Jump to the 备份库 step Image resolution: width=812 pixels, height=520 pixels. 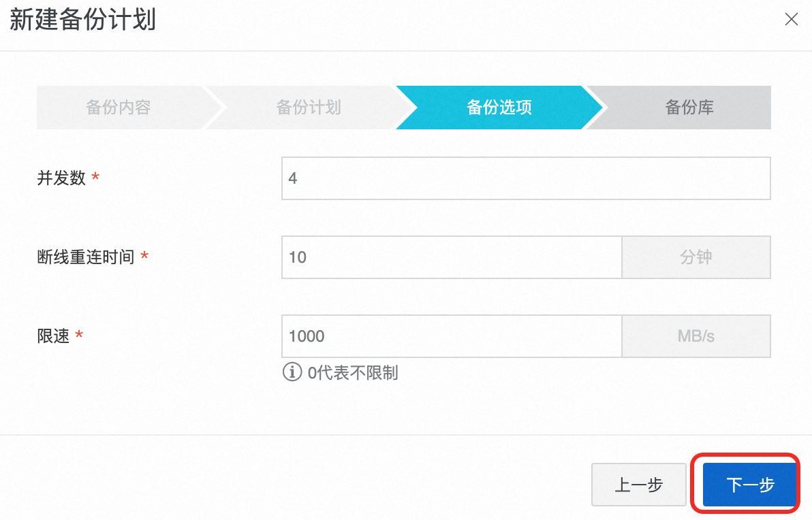pyautogui.click(x=689, y=108)
